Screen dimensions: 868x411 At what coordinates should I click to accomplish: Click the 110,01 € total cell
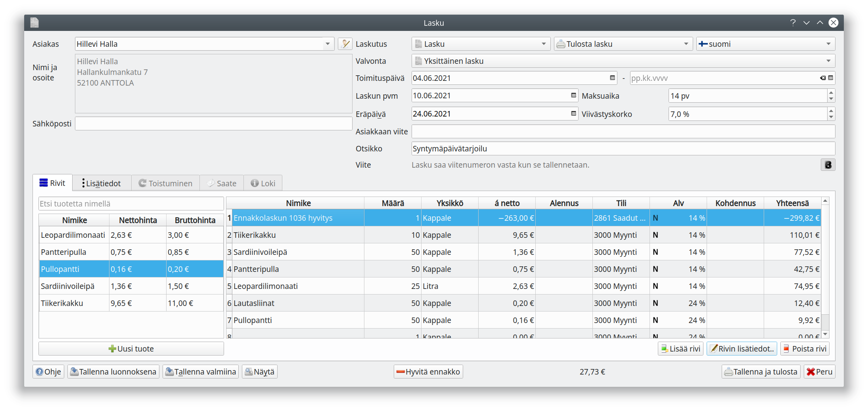pyautogui.click(x=792, y=235)
